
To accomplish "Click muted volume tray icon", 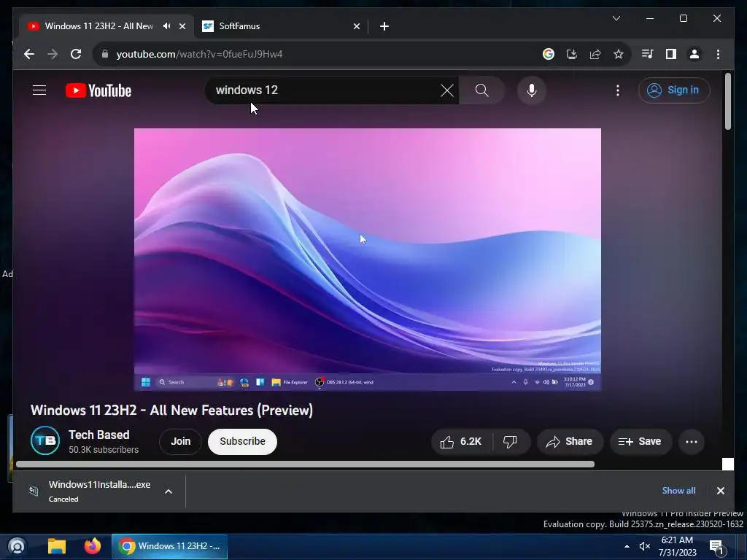I will 645,546.
